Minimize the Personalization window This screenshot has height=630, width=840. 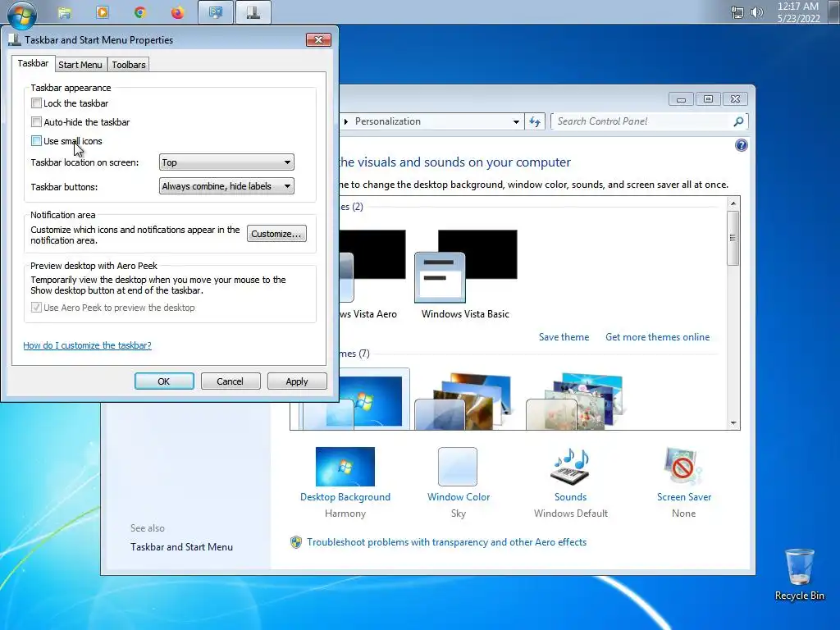click(681, 99)
